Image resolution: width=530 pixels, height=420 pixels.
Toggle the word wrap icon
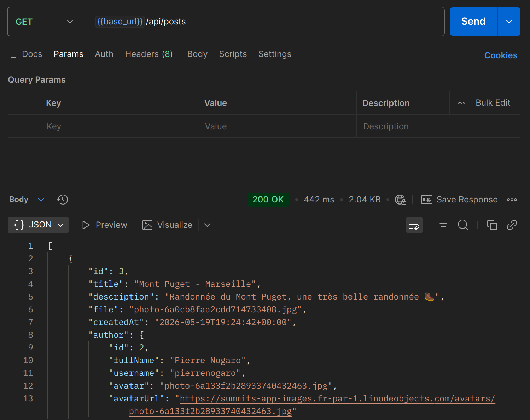[x=414, y=225]
